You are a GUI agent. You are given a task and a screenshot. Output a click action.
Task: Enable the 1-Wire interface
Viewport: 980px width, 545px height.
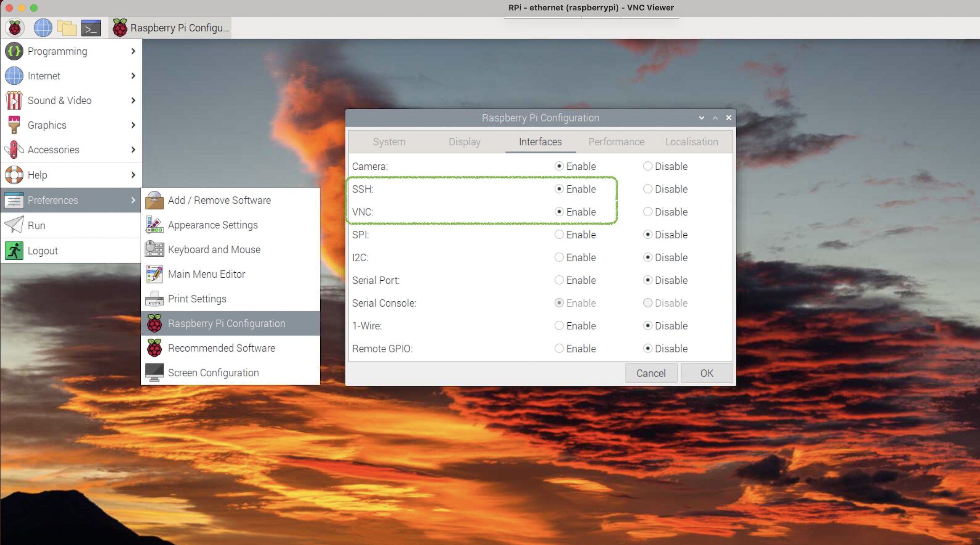tap(559, 326)
